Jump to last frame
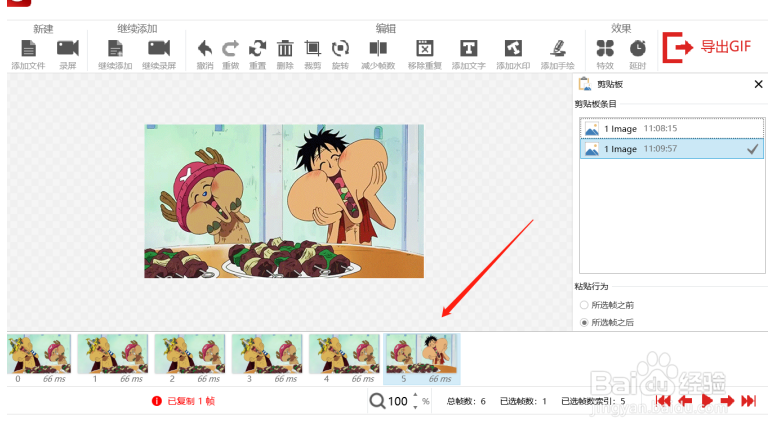 coord(748,401)
